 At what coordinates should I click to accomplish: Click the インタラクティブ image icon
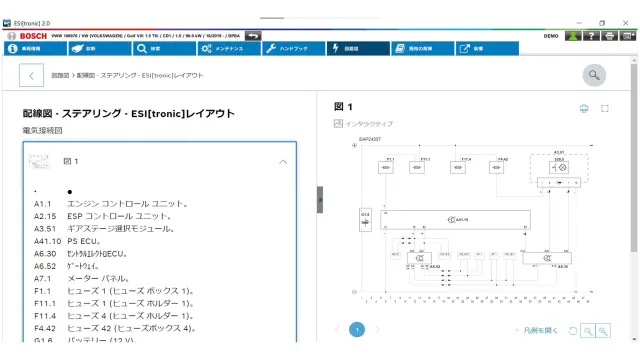(338, 123)
